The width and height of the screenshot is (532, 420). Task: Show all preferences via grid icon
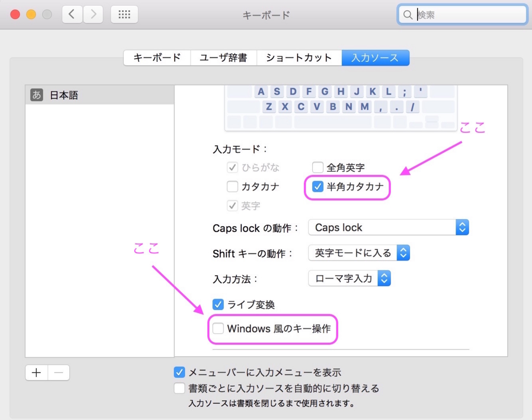[124, 14]
